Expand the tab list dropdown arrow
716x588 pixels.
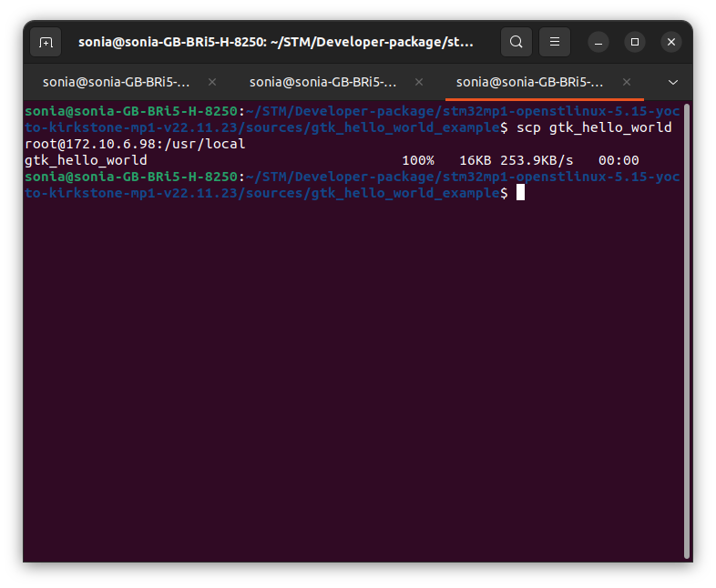tap(672, 82)
